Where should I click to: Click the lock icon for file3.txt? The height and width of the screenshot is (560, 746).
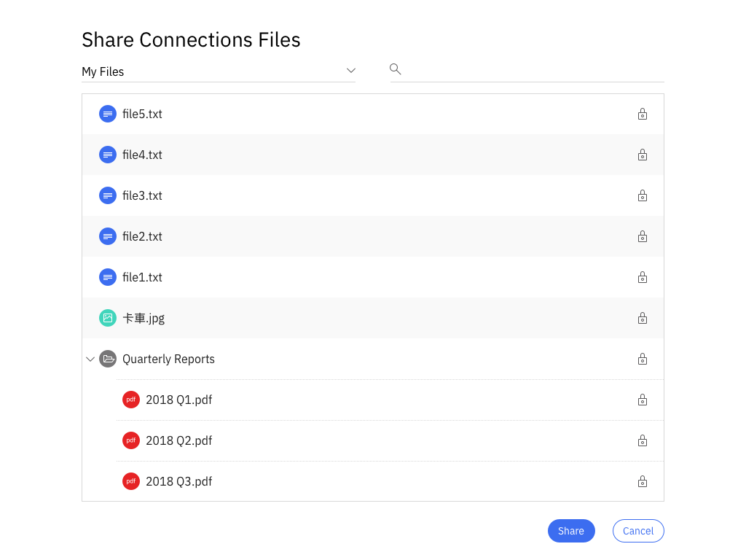click(x=642, y=196)
